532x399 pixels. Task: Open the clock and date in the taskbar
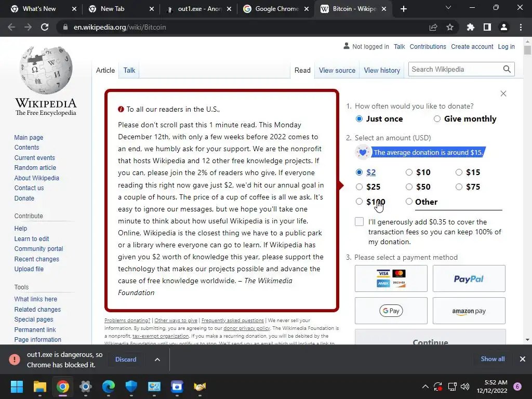click(492, 387)
